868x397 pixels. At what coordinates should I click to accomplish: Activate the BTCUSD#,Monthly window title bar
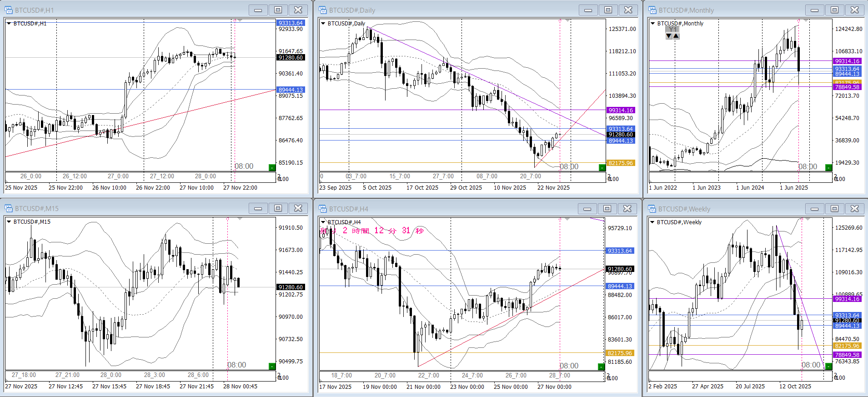pos(728,10)
